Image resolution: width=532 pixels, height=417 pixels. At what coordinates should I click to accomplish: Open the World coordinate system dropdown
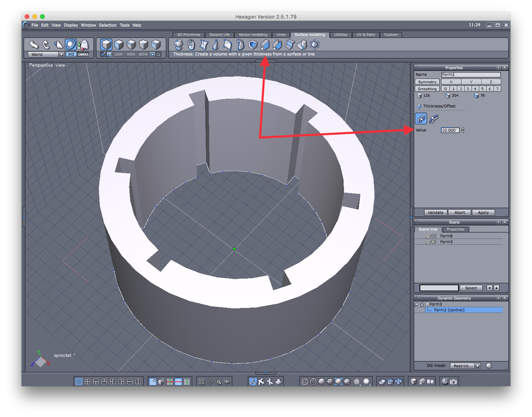click(x=61, y=54)
